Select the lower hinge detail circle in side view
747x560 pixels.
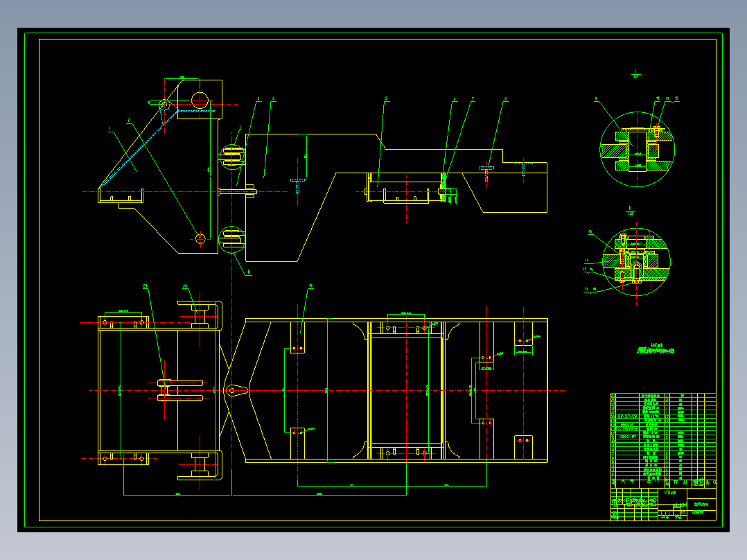232,240
